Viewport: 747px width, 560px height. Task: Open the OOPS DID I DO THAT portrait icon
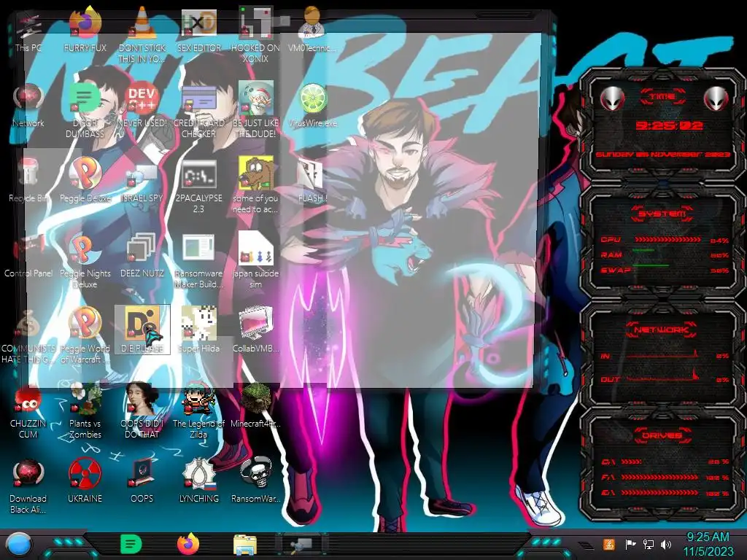[142, 411]
